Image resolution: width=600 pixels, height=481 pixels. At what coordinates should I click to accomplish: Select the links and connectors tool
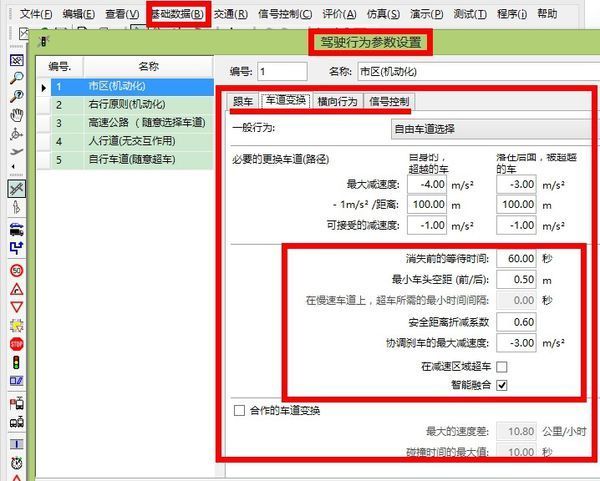point(16,189)
